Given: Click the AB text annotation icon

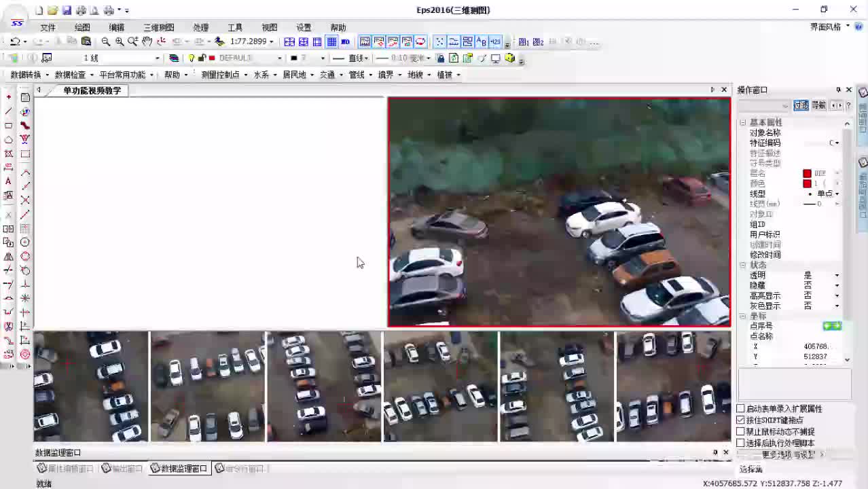Looking at the screenshot, I should (482, 41).
